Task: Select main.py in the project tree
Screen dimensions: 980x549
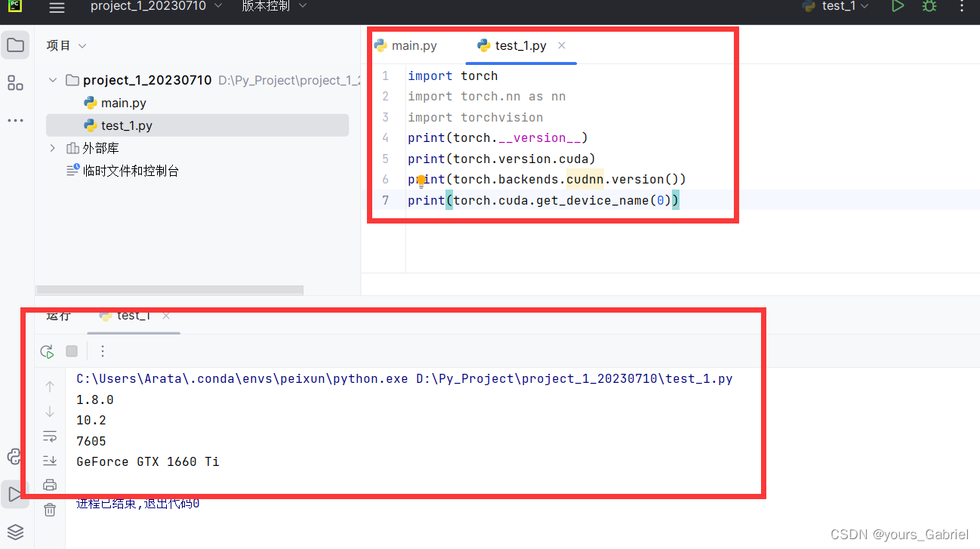Action: (115, 103)
